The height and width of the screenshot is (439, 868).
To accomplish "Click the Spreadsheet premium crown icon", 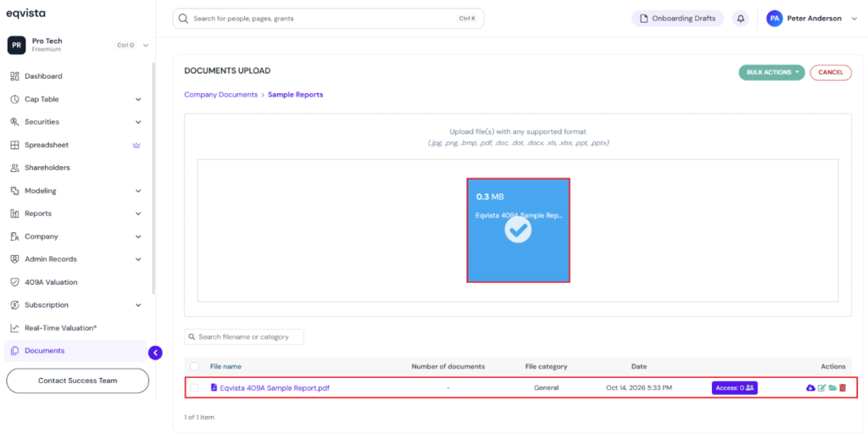I will [x=136, y=145].
